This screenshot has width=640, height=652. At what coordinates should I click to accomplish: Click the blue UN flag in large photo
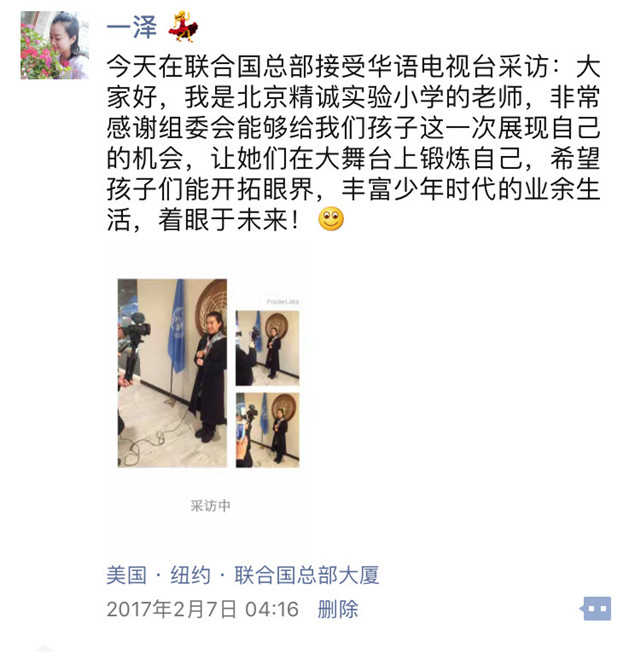point(177,326)
